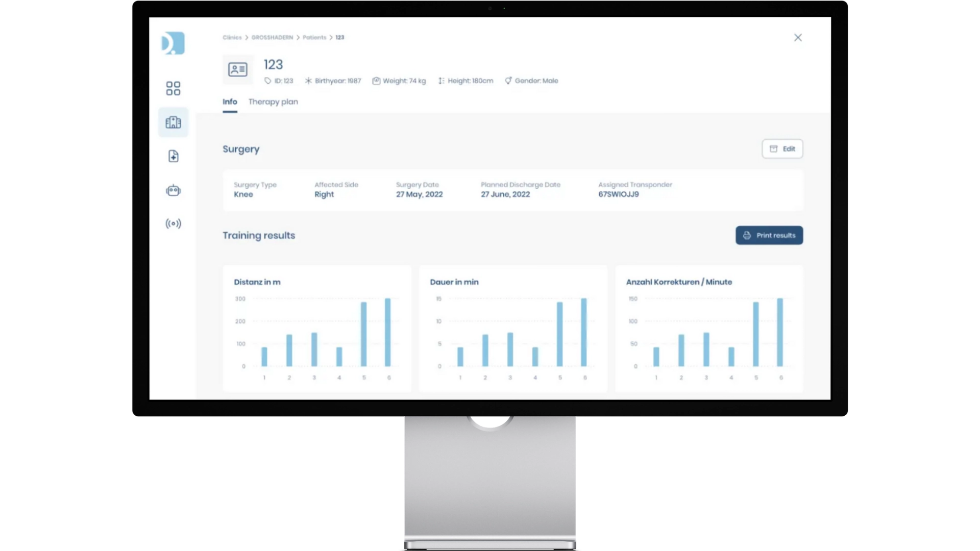Click the archive icon on Edit button
Screen dimensions: 980x551
pos(774,149)
